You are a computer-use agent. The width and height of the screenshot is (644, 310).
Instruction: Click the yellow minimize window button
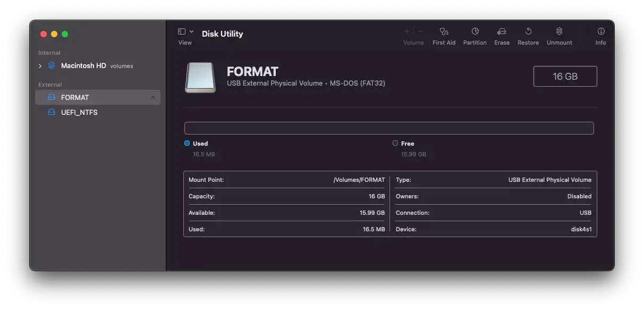click(54, 34)
